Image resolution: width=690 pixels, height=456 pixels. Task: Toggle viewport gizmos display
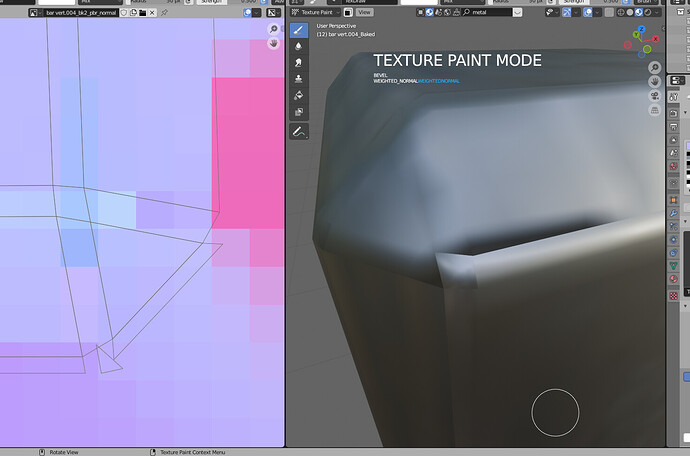coord(567,12)
